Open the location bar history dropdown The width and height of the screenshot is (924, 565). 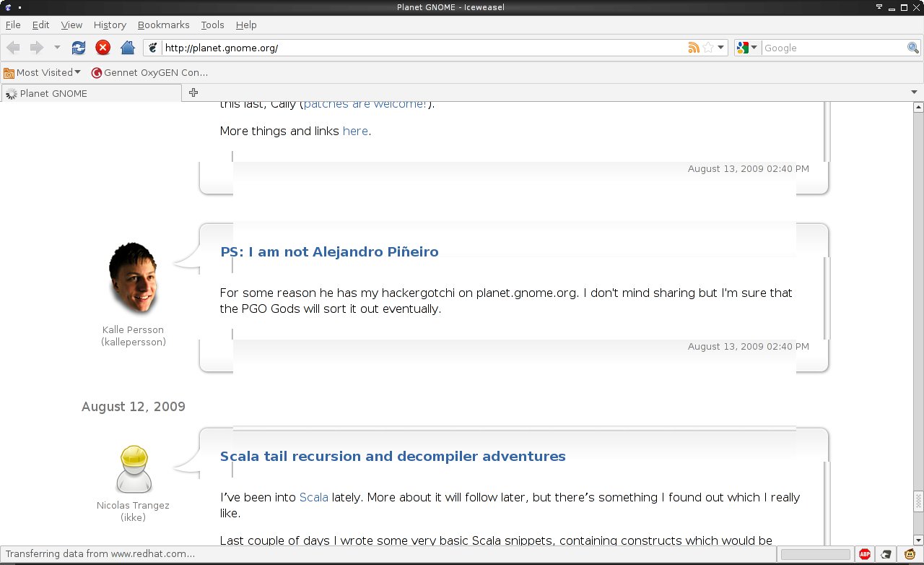point(720,48)
